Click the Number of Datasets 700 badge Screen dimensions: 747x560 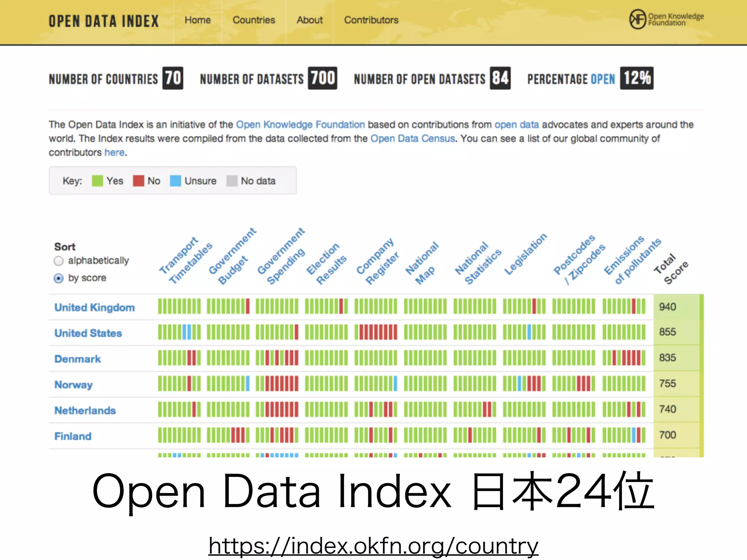(322, 78)
